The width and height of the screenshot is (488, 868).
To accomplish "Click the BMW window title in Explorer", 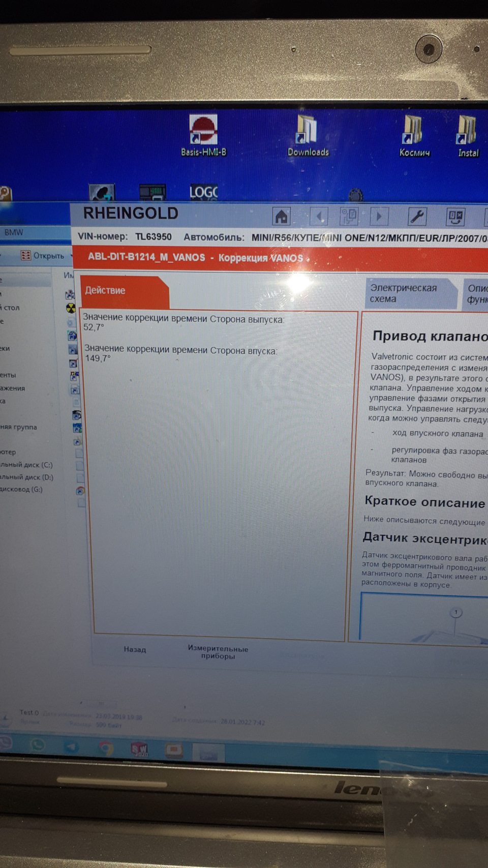I will pyautogui.click(x=14, y=232).
